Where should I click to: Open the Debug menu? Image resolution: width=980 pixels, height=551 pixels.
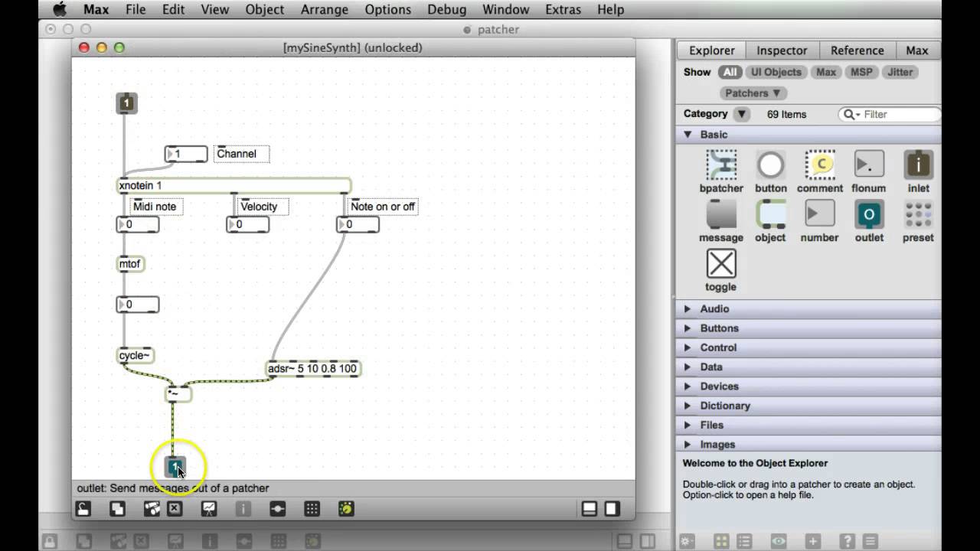[446, 9]
